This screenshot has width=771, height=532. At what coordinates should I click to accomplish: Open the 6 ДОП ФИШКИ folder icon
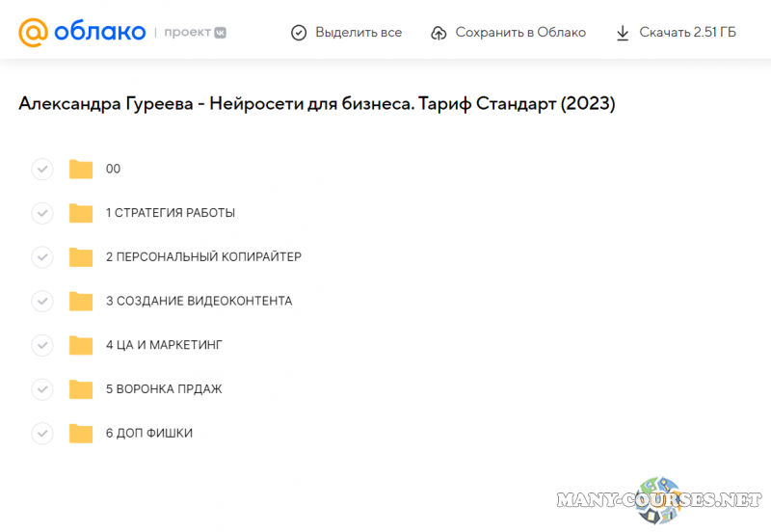[81, 434]
